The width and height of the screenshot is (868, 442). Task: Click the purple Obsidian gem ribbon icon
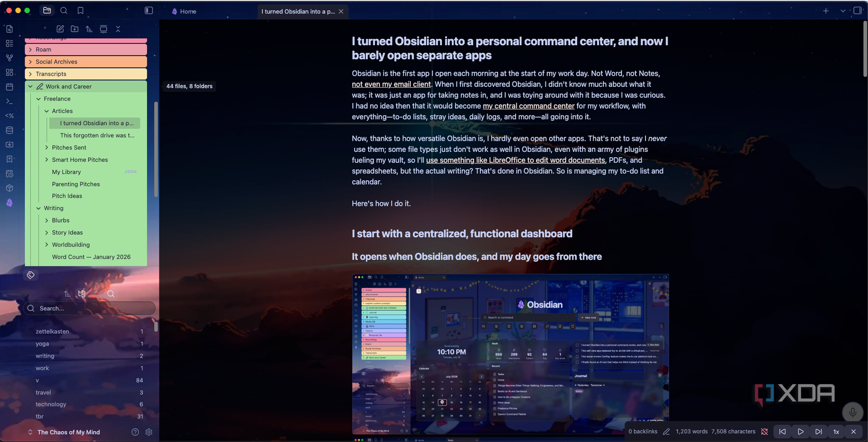point(9,202)
